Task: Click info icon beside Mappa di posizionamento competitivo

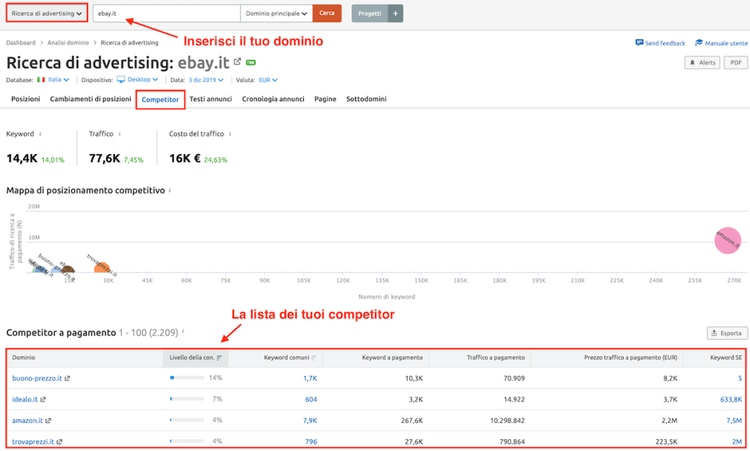Action: pos(170,190)
